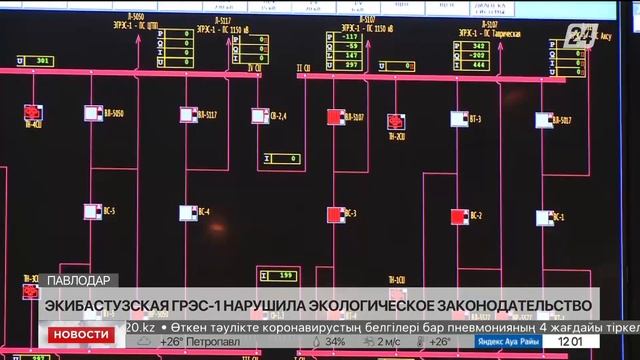Click the 12 01 clock display
640x360 pixels.
click(570, 342)
